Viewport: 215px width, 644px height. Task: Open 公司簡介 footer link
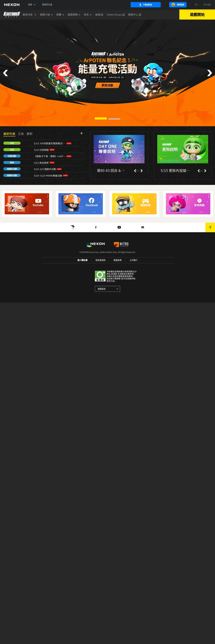click(134, 260)
